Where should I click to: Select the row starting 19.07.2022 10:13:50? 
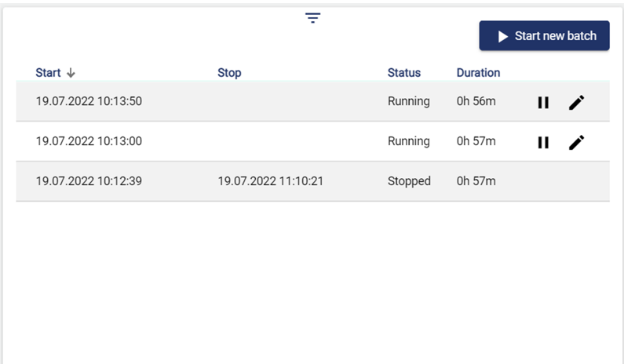89,101
